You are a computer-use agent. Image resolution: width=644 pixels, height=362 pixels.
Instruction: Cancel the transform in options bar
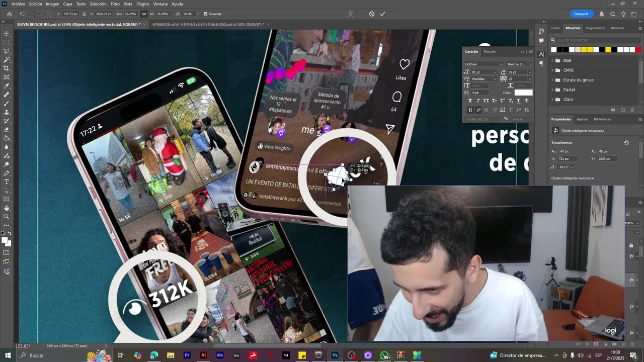click(372, 14)
